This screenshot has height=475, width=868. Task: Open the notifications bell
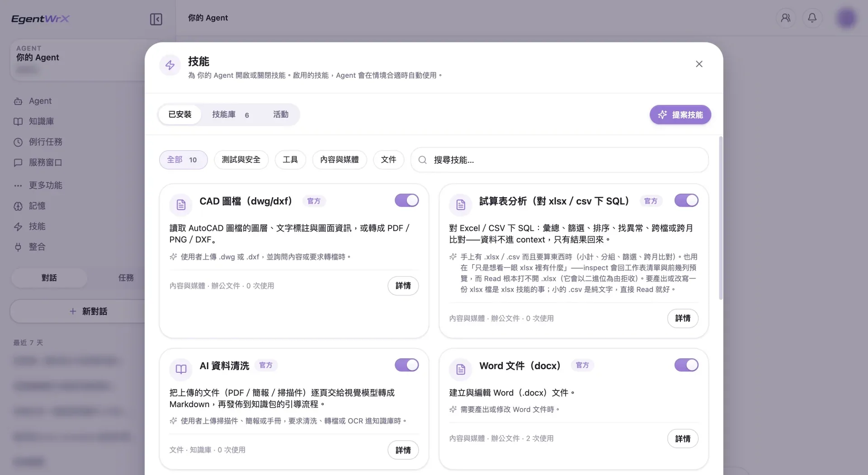click(x=812, y=18)
